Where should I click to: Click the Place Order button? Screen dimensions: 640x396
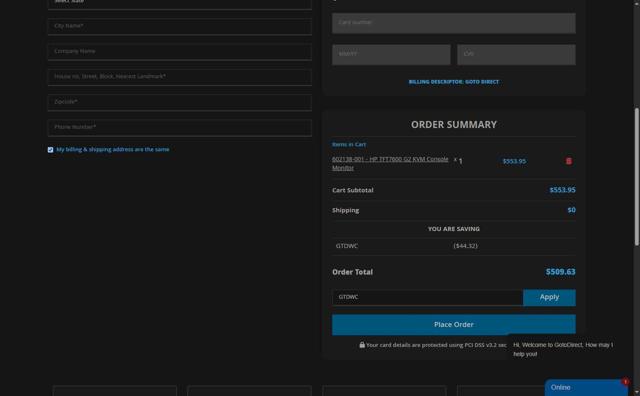(x=454, y=325)
